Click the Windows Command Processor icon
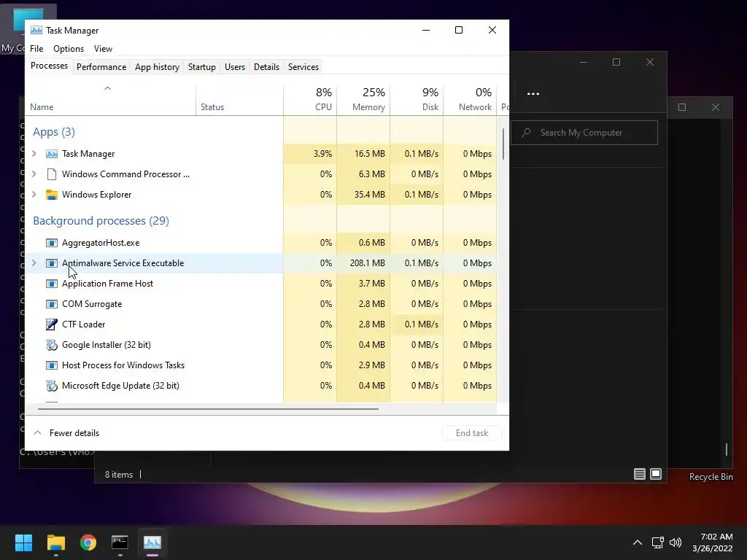 point(52,174)
